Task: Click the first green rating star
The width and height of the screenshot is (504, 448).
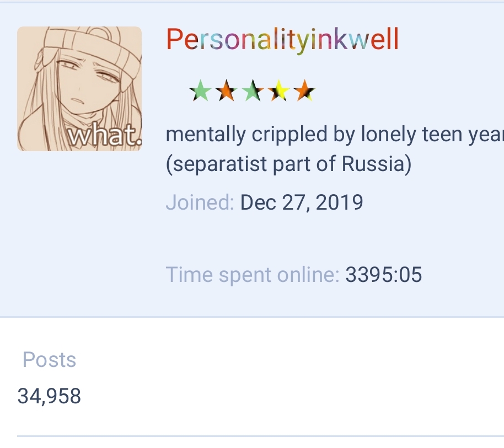Action: pos(200,91)
